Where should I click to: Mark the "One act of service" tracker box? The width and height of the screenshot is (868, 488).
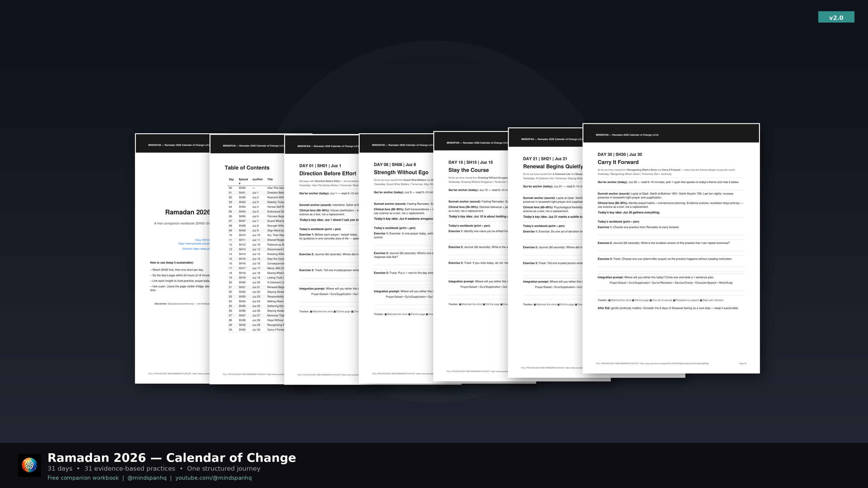651,300
